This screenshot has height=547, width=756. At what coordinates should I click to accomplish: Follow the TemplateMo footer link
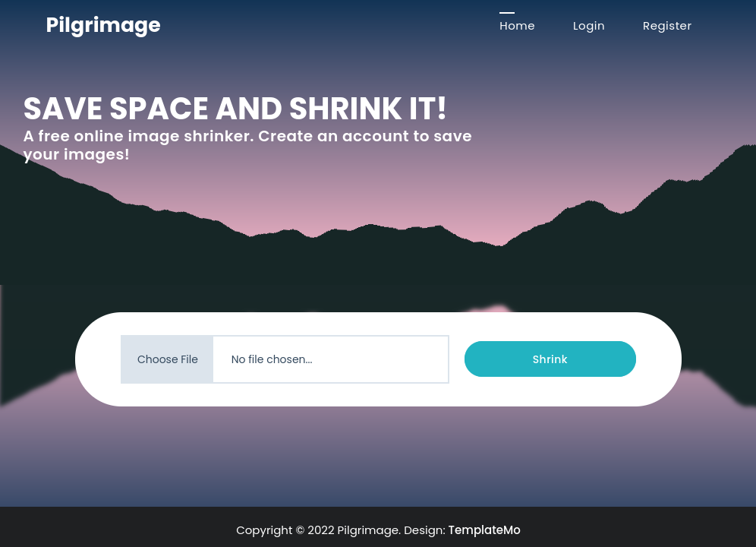coord(484,530)
